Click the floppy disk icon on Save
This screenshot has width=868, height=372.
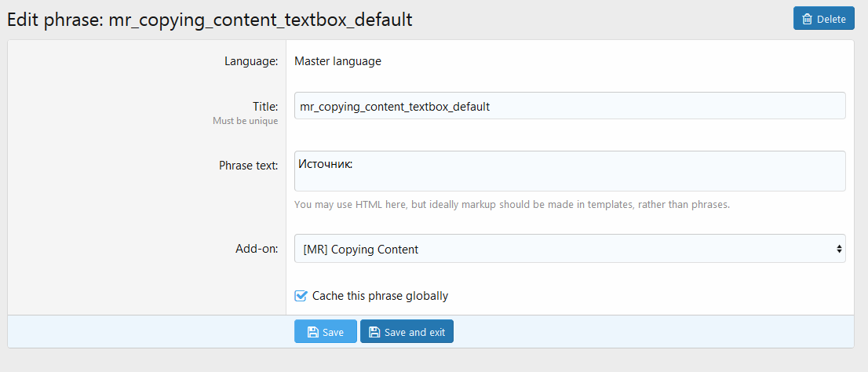[312, 332]
